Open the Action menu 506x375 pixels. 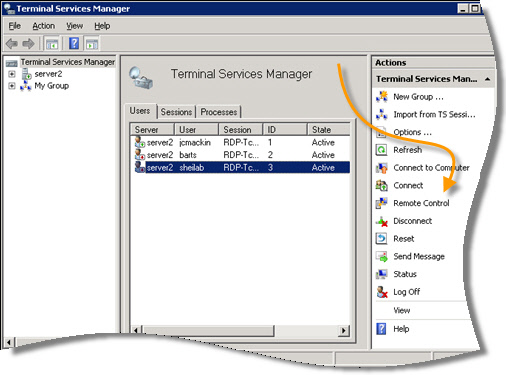44,26
